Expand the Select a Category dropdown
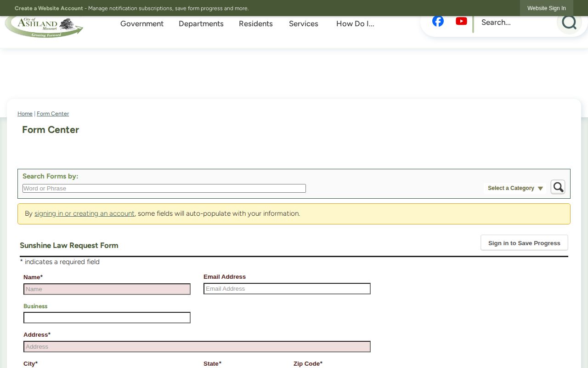The height and width of the screenshot is (368, 588). tap(515, 188)
